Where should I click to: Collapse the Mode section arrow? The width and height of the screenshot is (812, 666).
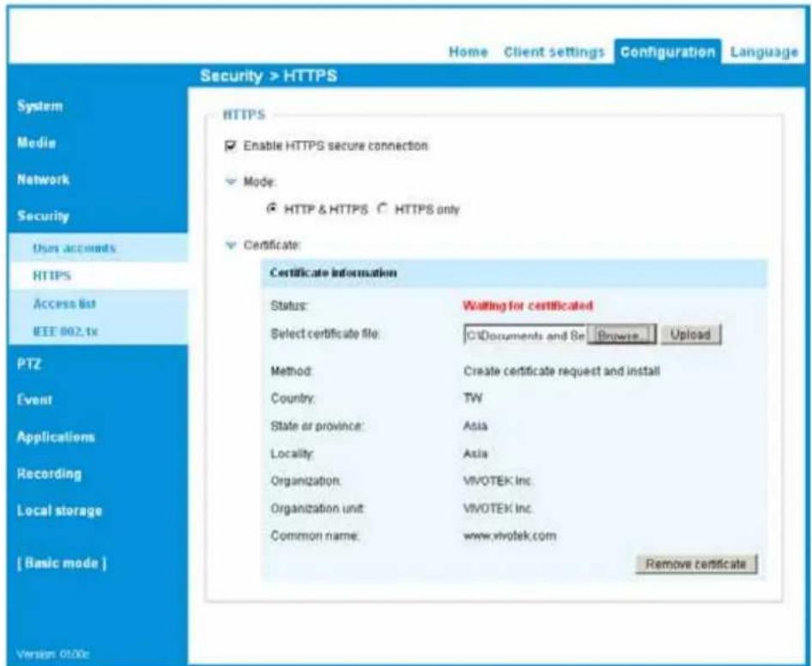click(231, 182)
